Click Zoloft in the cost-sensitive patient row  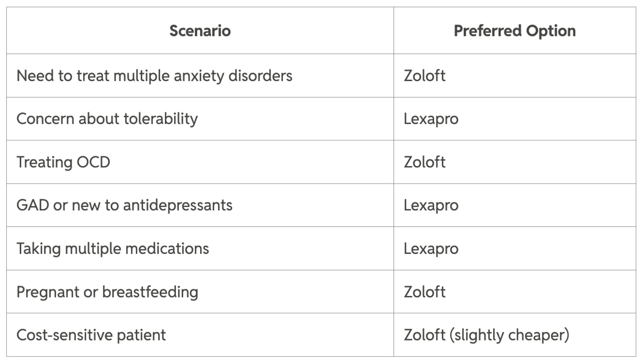tap(424, 335)
